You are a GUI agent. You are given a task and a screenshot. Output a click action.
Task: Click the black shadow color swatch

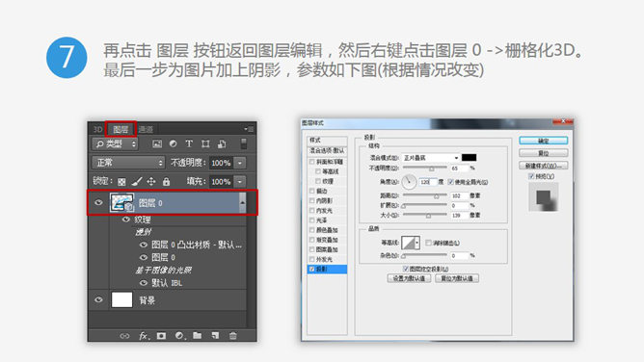469,158
